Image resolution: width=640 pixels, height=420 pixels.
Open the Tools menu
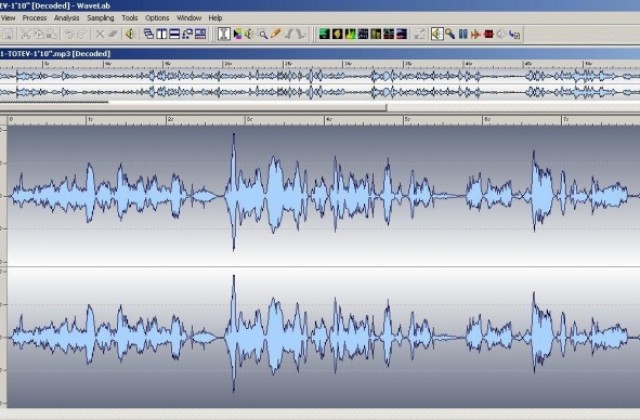point(130,18)
